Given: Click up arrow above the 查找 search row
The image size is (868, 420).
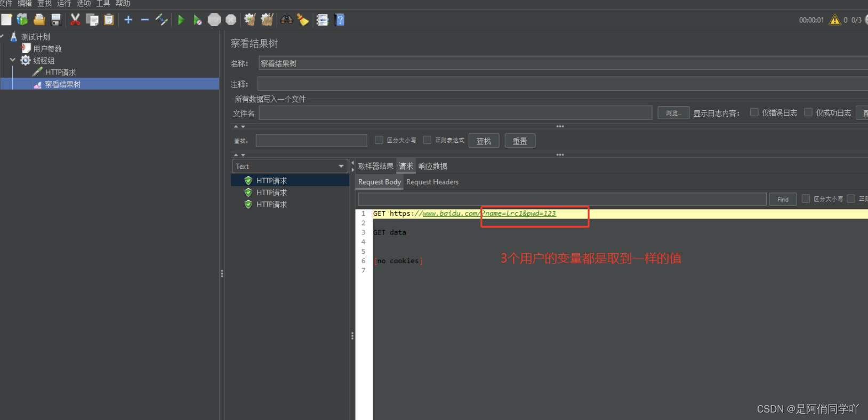Looking at the screenshot, I should point(236,126).
